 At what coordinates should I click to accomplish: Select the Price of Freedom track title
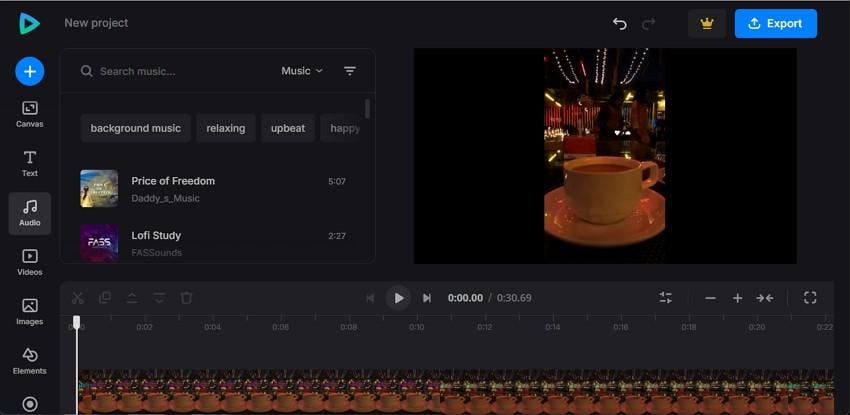pos(173,181)
